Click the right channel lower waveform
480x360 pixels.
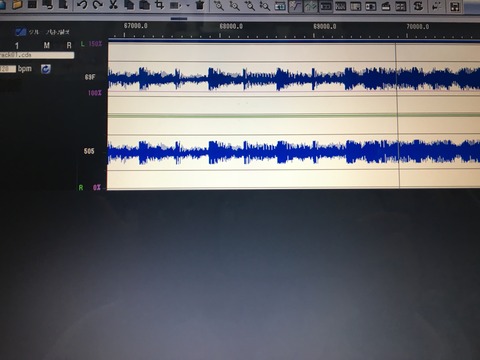click(x=293, y=152)
